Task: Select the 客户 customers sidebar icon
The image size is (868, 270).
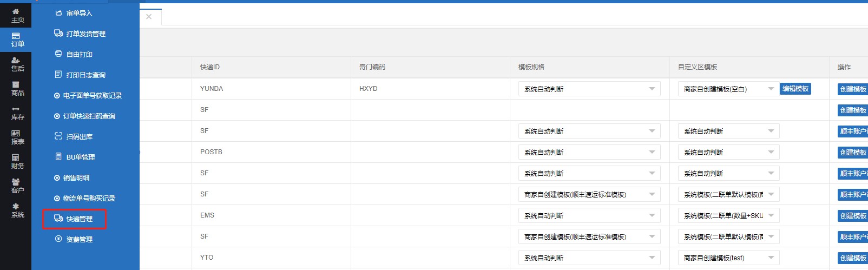Action: tap(16, 186)
